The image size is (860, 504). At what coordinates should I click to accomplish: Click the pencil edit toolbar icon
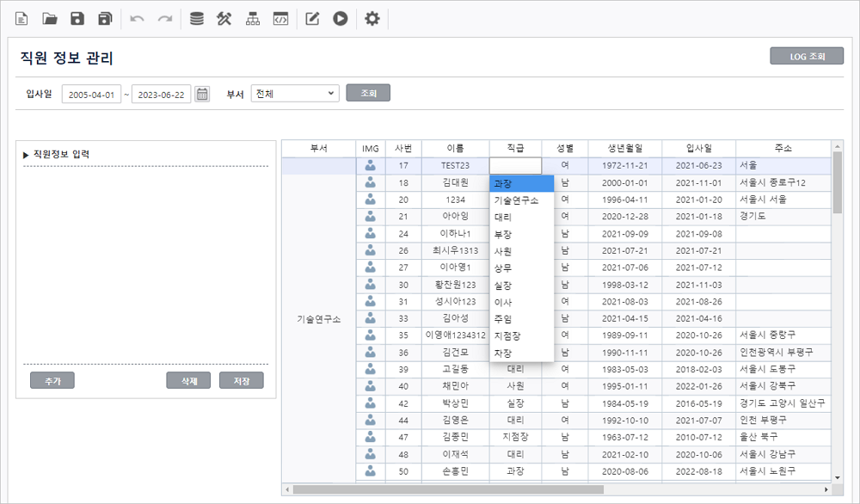pos(313,19)
